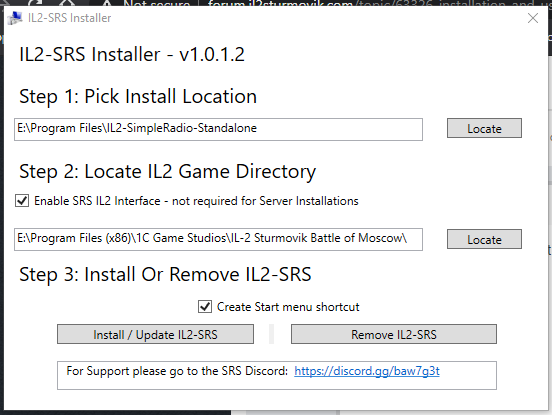Click the IL2-SRS Installer title bar text

(69, 18)
